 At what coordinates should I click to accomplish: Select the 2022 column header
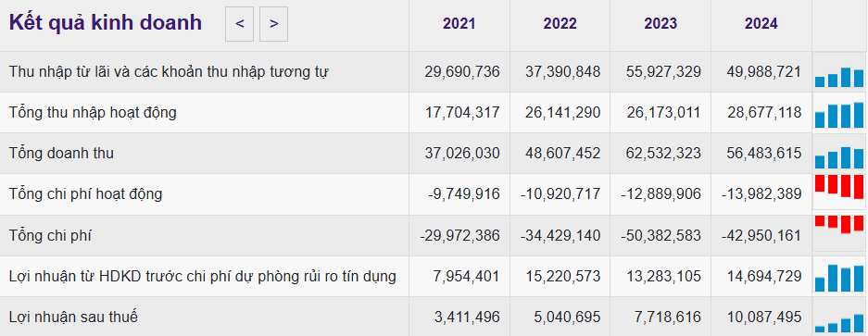pos(560,24)
